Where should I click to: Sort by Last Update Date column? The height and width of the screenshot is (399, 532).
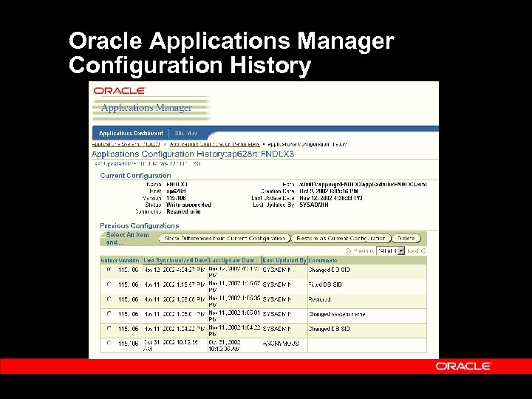click(231, 260)
